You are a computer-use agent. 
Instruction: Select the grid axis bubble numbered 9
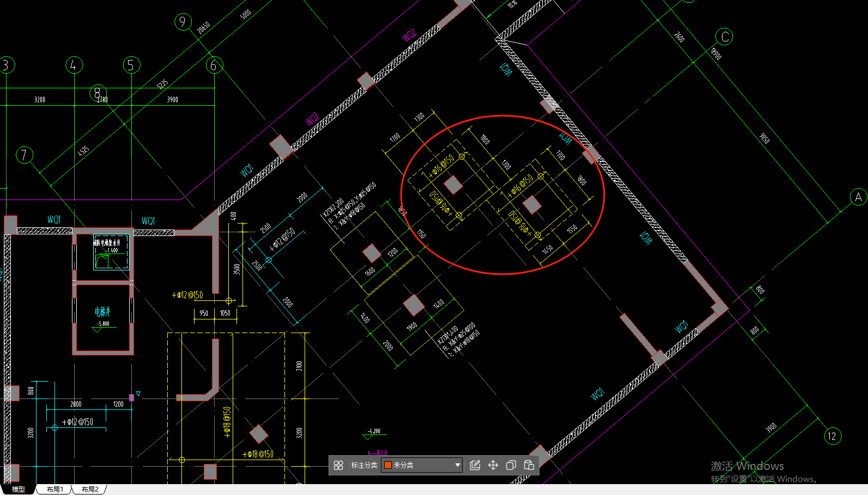[183, 22]
